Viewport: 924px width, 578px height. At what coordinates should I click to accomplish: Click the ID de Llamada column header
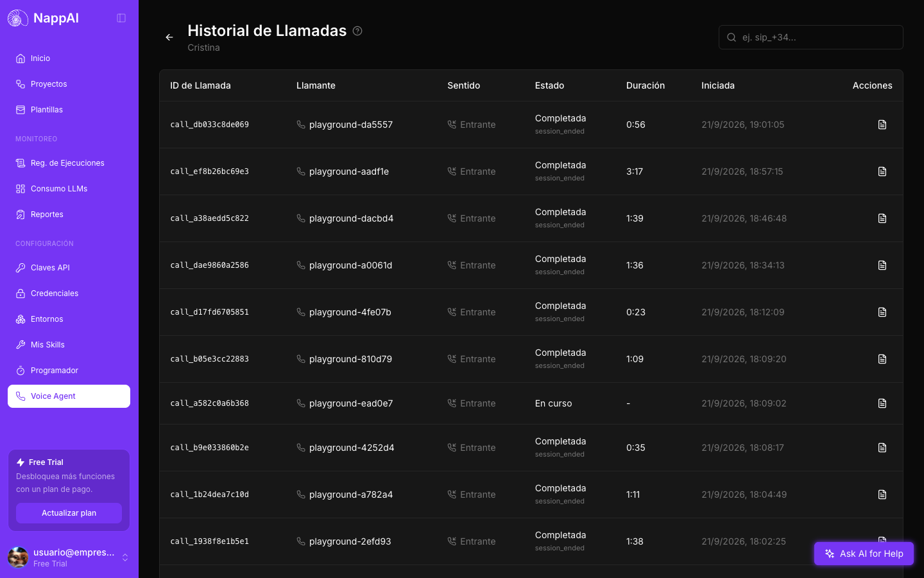[200, 85]
